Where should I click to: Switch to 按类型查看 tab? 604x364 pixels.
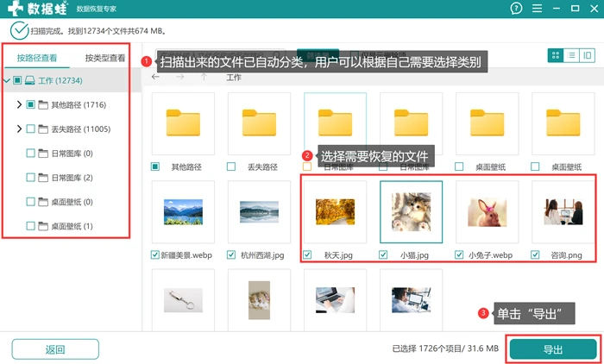point(105,58)
